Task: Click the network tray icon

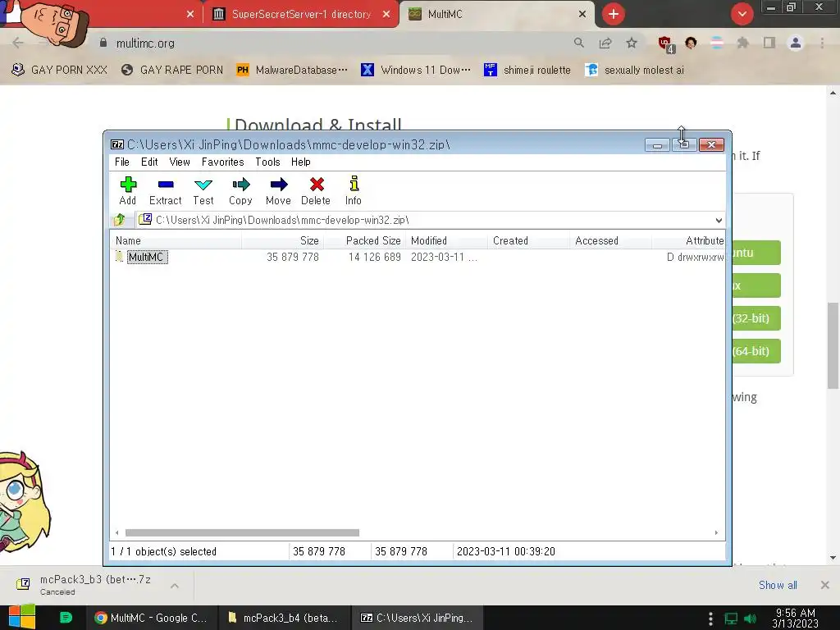Action: pos(731,619)
